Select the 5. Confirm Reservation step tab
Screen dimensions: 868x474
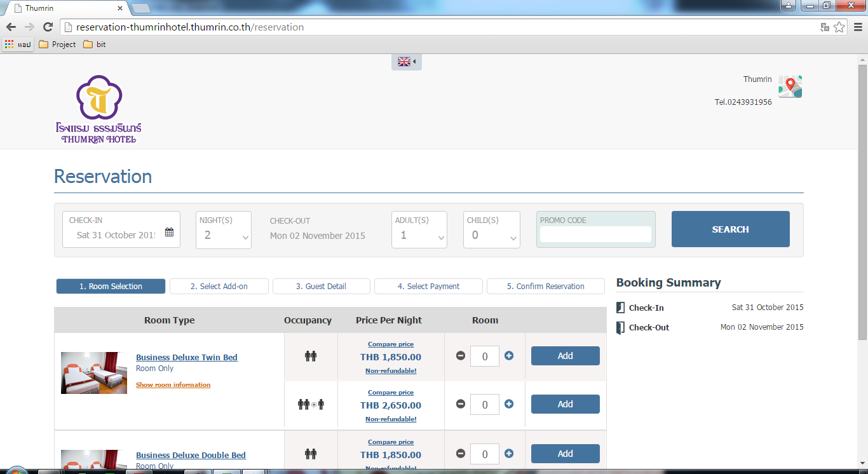point(546,287)
